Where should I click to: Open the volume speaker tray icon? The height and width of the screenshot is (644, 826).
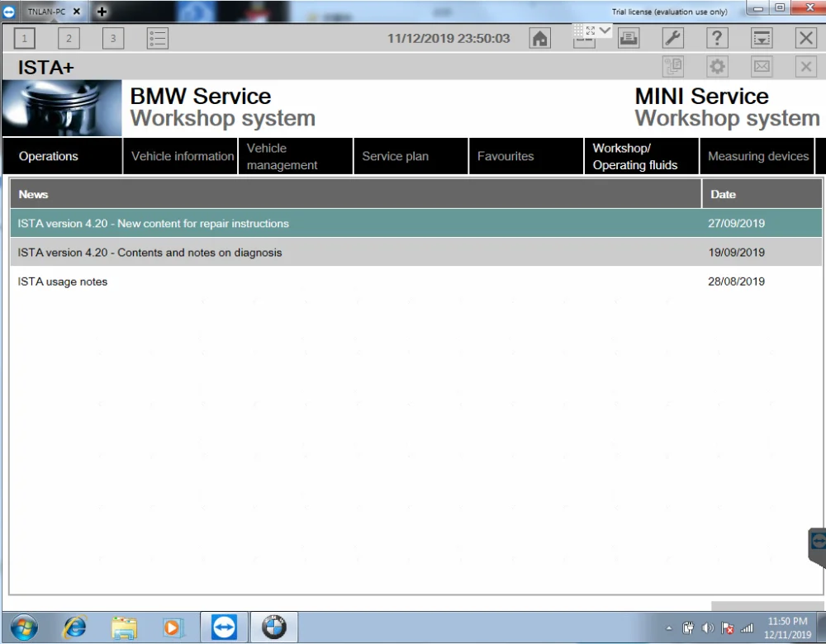pos(708,627)
